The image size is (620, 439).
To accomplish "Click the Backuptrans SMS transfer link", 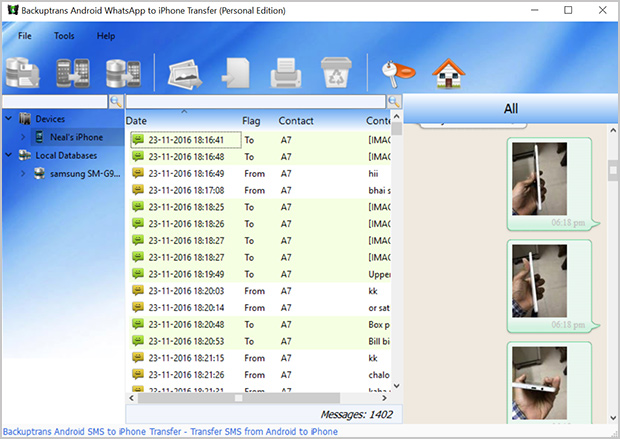I will click(x=169, y=432).
